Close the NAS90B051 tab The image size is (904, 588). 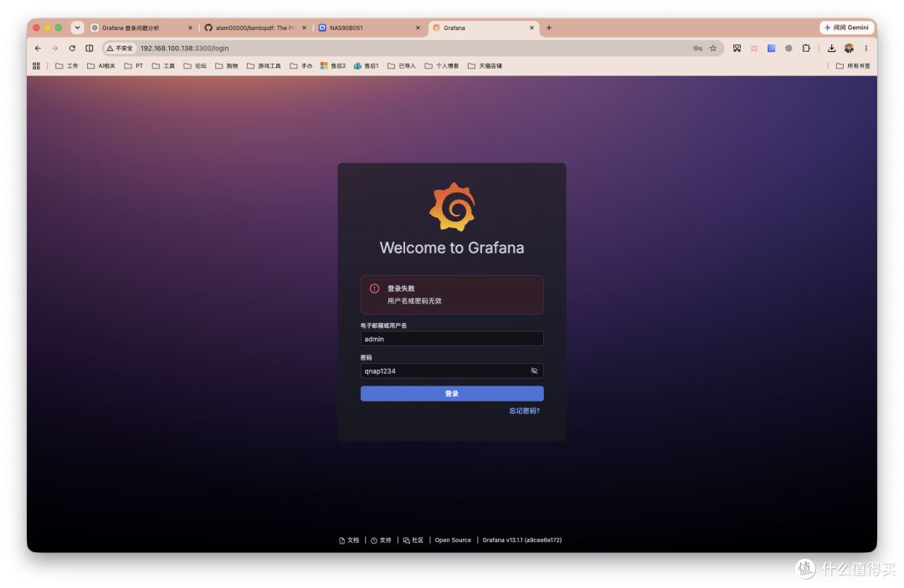418,28
